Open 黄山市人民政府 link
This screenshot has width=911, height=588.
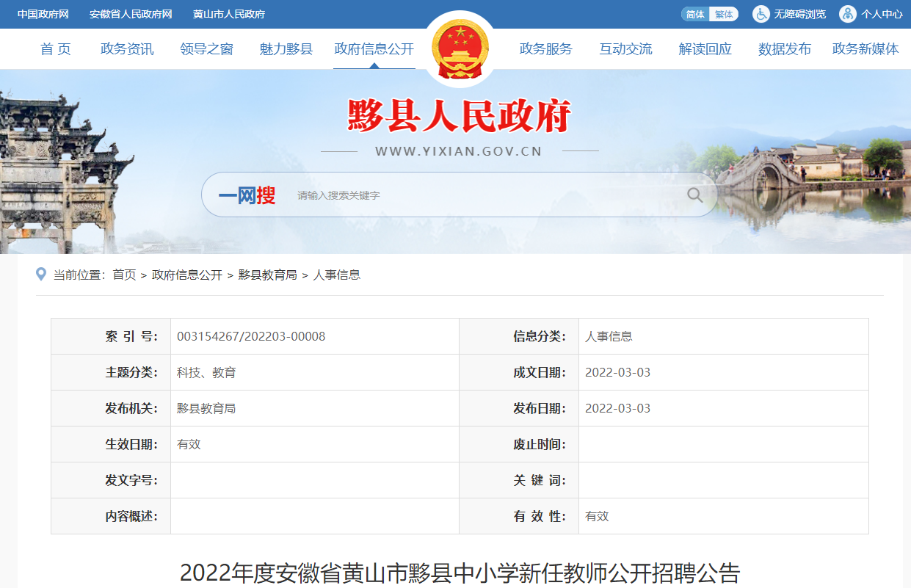pyautogui.click(x=229, y=14)
